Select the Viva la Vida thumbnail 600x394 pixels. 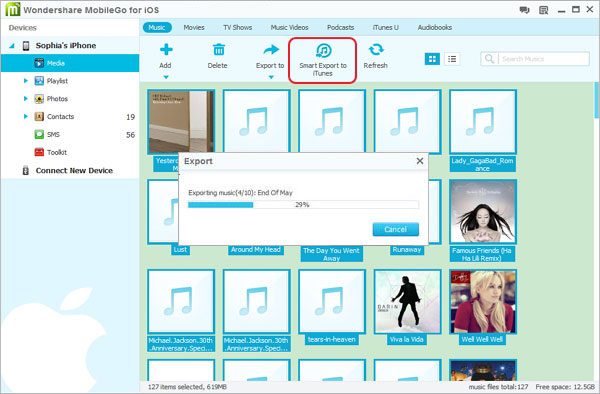[408, 302]
